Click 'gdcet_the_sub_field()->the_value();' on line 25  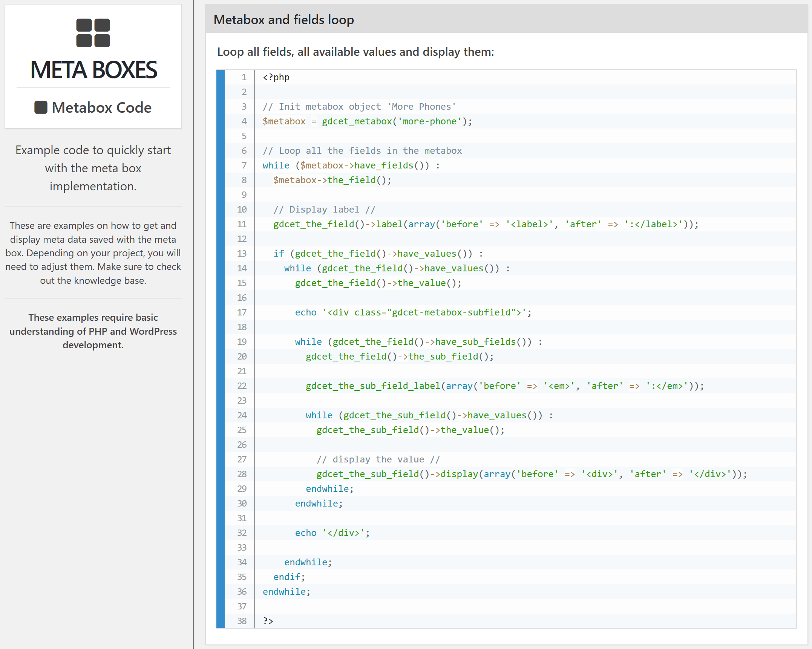click(411, 430)
